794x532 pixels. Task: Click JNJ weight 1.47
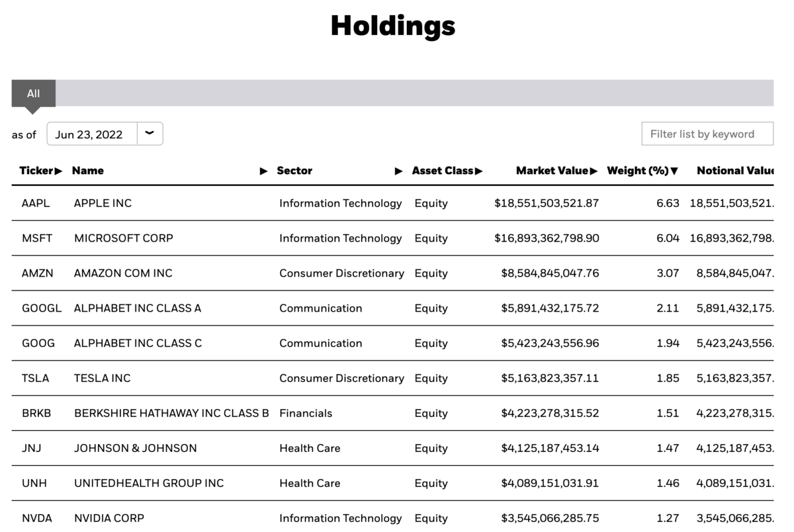(668, 449)
